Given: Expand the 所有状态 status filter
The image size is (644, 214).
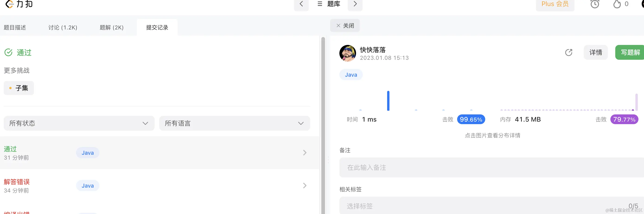Looking at the screenshot, I should (x=79, y=123).
